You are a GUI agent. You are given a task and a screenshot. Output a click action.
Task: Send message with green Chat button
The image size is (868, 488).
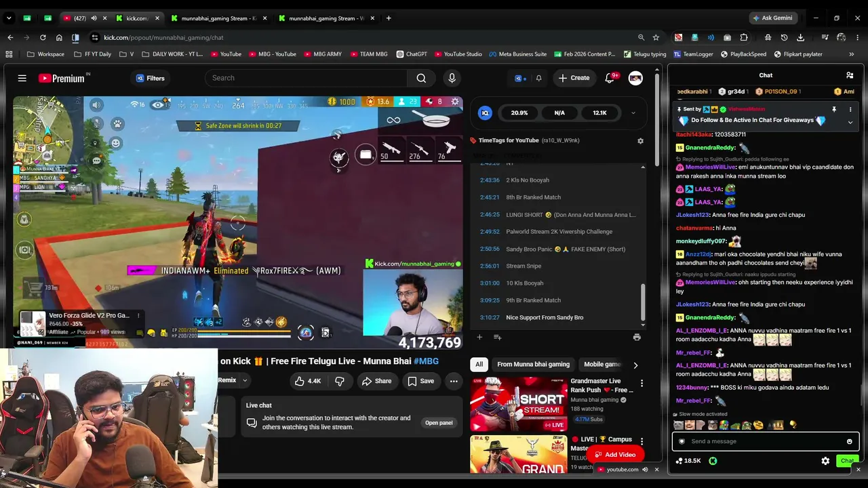tap(847, 461)
